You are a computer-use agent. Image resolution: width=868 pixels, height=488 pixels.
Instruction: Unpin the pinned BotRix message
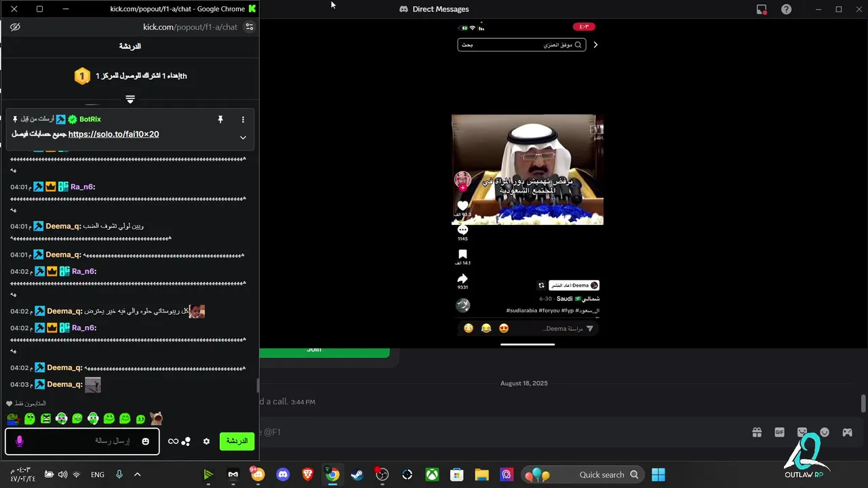pyautogui.click(x=220, y=119)
